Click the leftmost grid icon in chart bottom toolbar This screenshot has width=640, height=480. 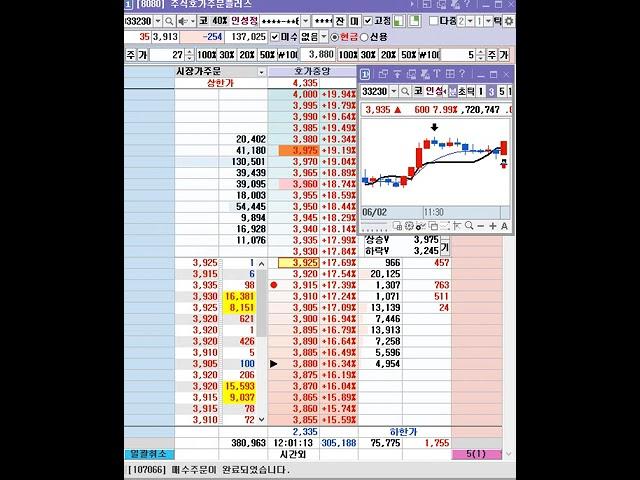click(x=398, y=226)
